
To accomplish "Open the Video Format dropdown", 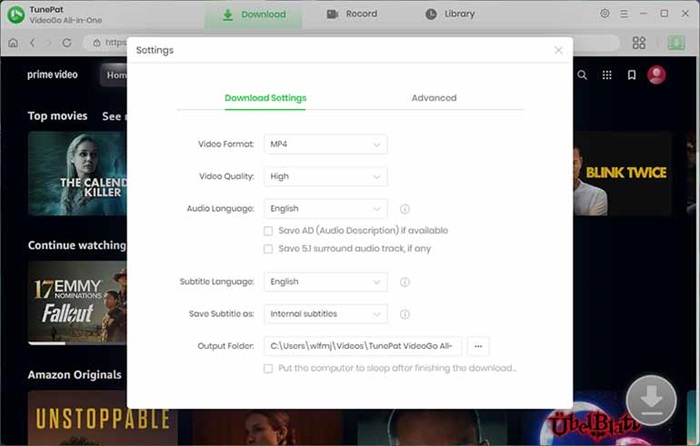I will pyautogui.click(x=325, y=145).
